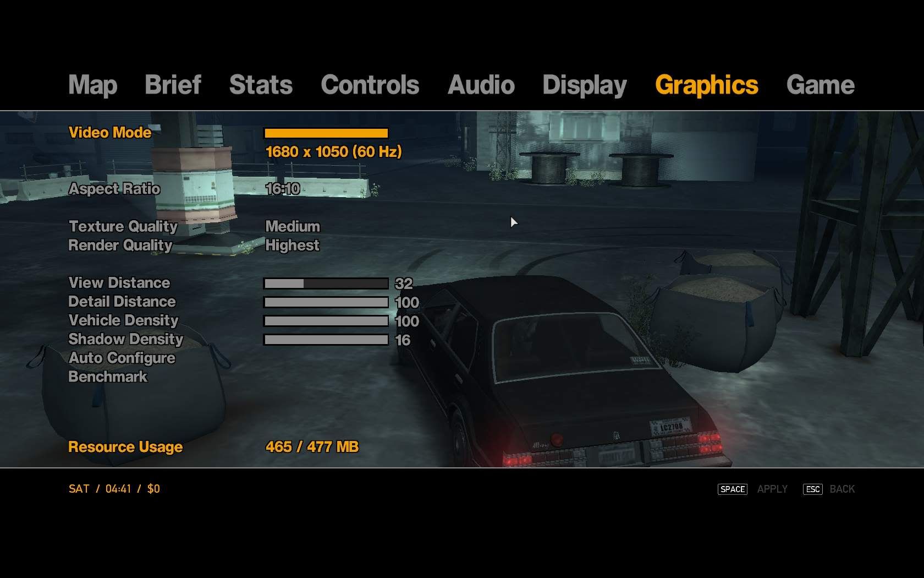Run Auto Configure
The image size is (924, 578).
tap(122, 358)
